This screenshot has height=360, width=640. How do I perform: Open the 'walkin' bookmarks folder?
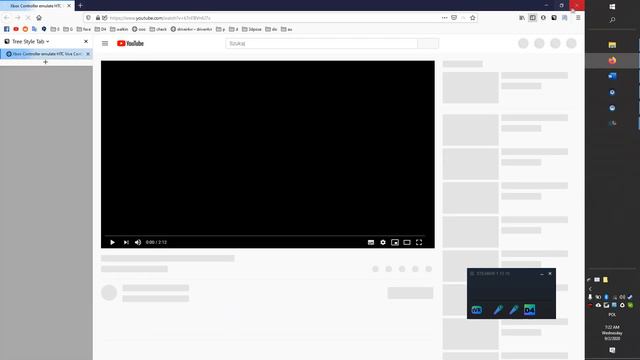pos(119,29)
